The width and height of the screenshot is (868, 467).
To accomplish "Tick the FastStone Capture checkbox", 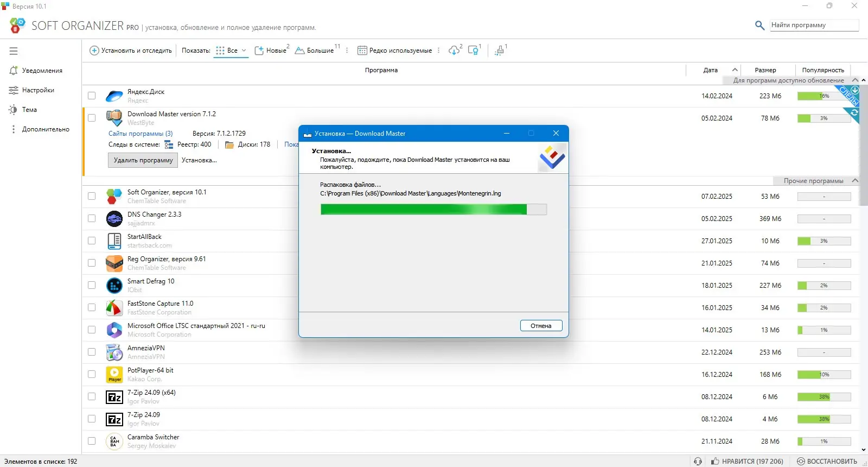I will tap(92, 307).
